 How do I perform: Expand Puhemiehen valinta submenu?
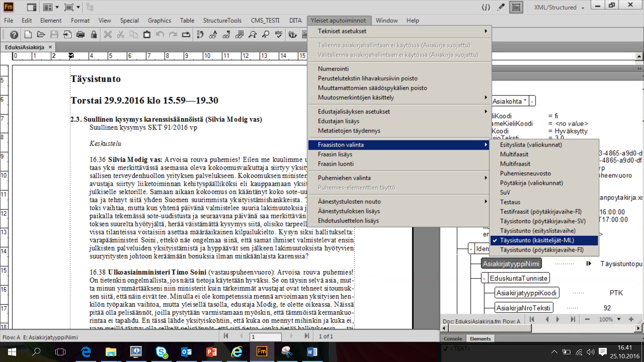(x=399, y=178)
